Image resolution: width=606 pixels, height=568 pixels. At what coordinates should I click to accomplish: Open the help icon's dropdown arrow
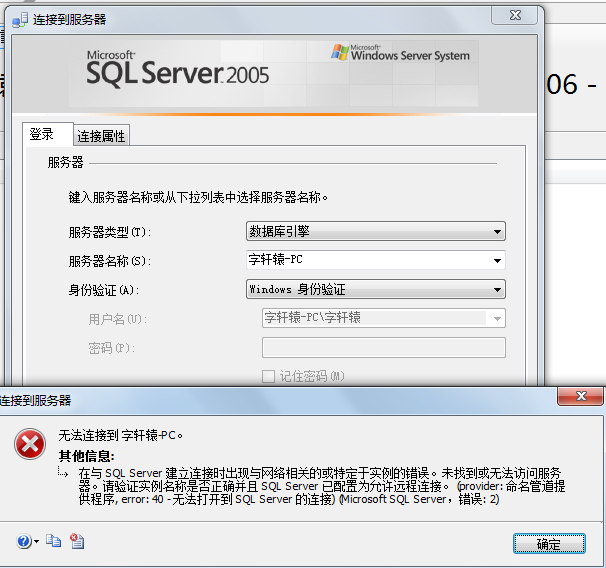tap(36, 541)
